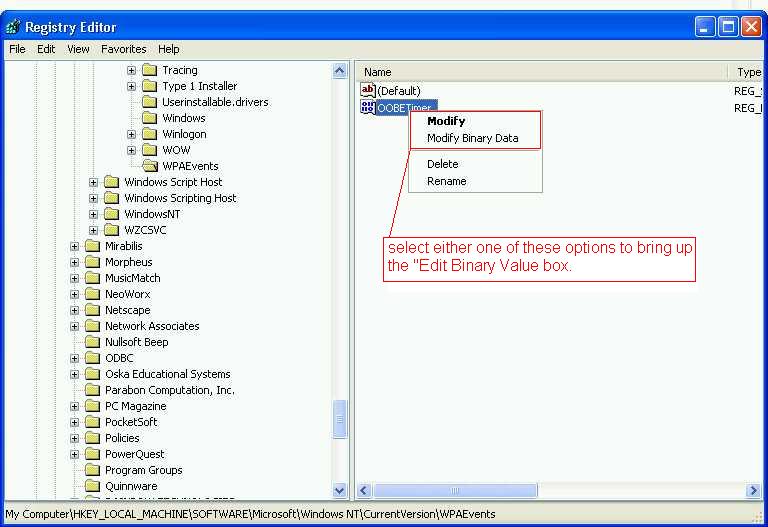Click the PowerQuest folder icon
Screen dimensions: 768x527
pos(93,454)
